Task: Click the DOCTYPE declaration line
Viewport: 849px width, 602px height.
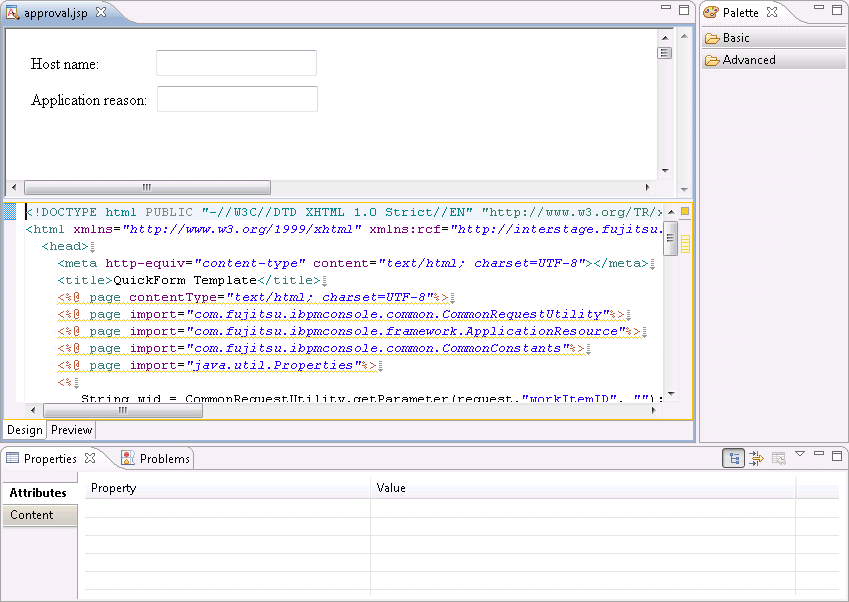Action: click(x=344, y=212)
